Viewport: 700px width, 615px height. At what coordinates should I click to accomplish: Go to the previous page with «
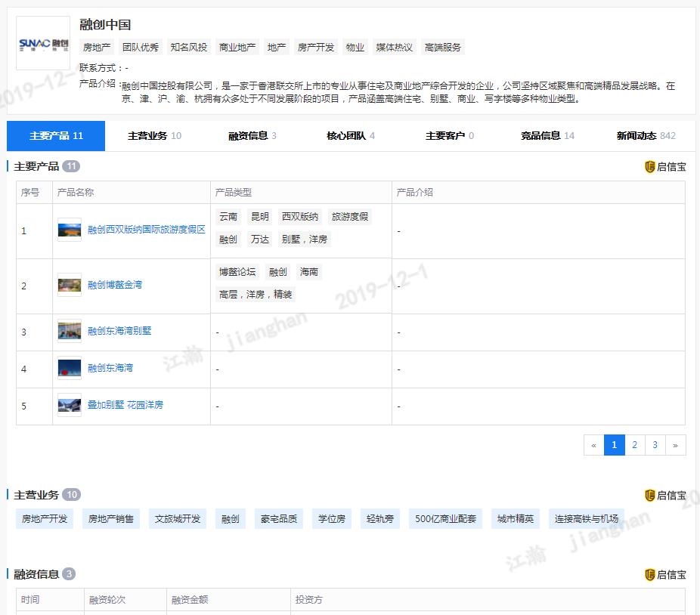[593, 445]
